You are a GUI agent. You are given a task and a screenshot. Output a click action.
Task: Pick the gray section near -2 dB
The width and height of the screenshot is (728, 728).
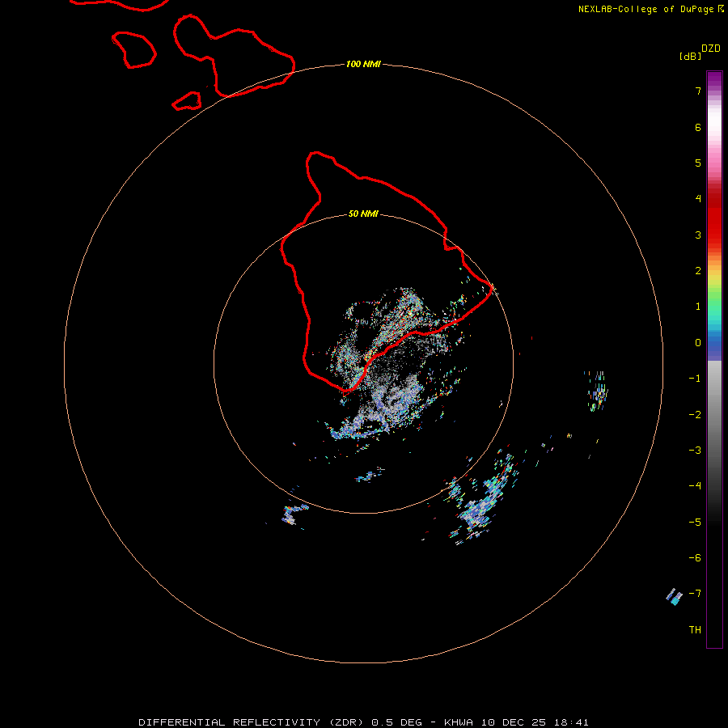714,415
